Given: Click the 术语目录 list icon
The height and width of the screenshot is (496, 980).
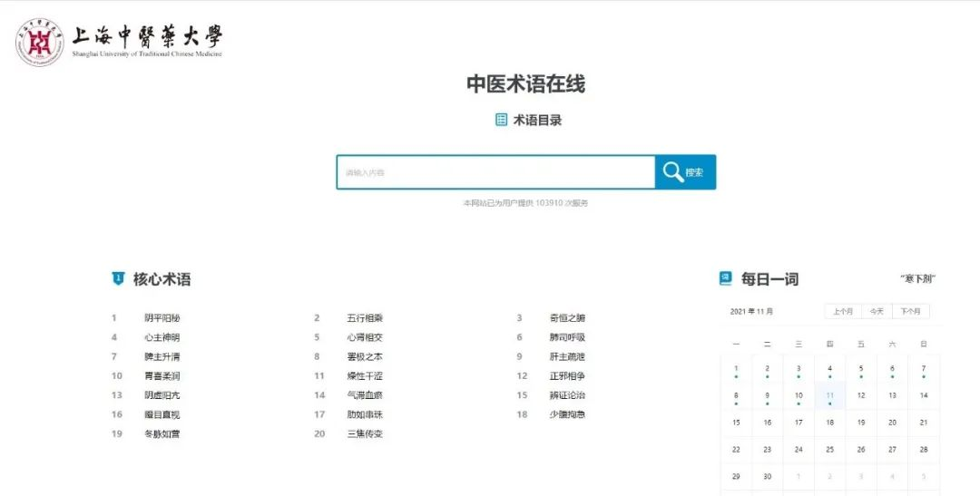Looking at the screenshot, I should 501,120.
